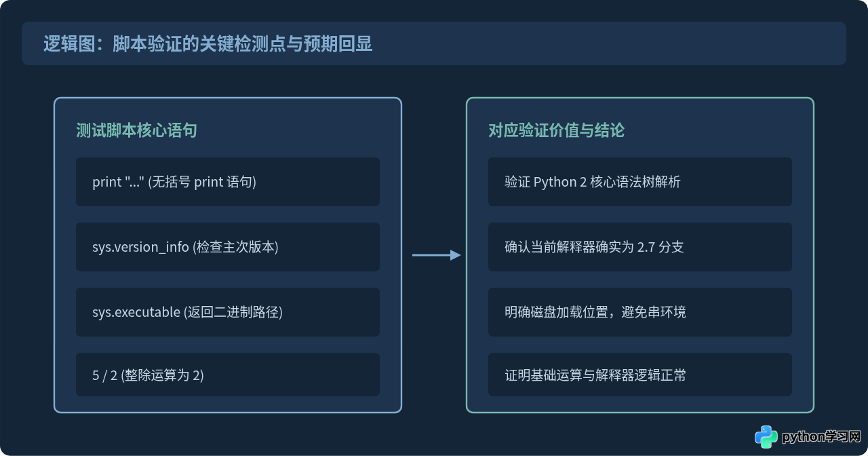Click '证明基础运算与解释器逻辑正常' item
This screenshot has height=456, width=868.
click(640, 375)
